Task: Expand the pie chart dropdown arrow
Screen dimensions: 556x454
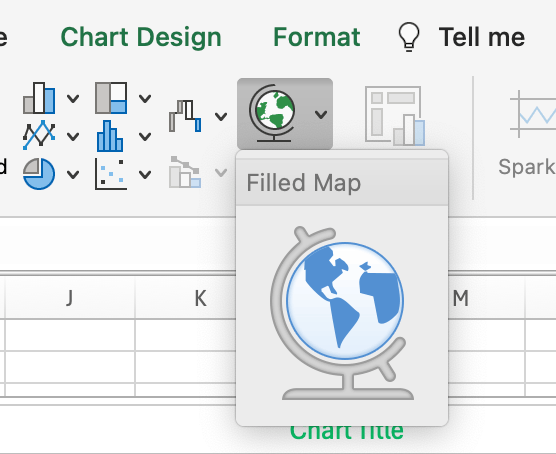Action: pyautogui.click(x=73, y=174)
